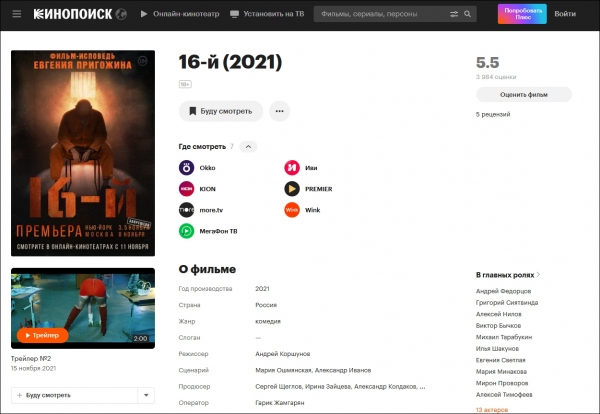Open dropdown arrow next to Буду смотреть
The image size is (600, 414).
146,395
